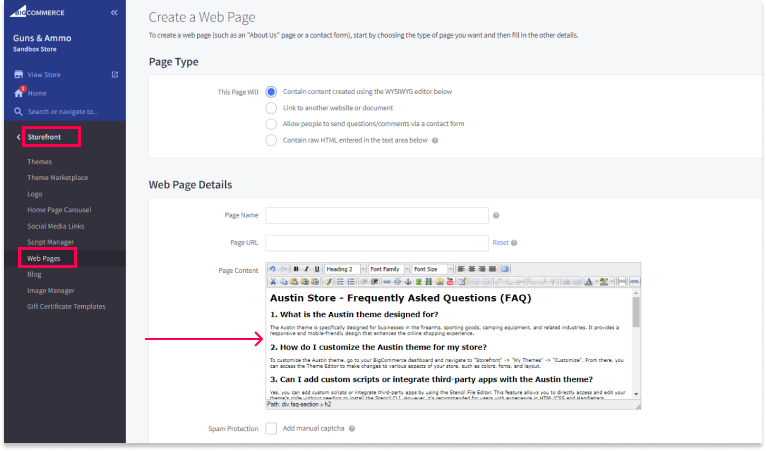Click the Page URL input field
The image size is (766, 451).
coord(377,243)
